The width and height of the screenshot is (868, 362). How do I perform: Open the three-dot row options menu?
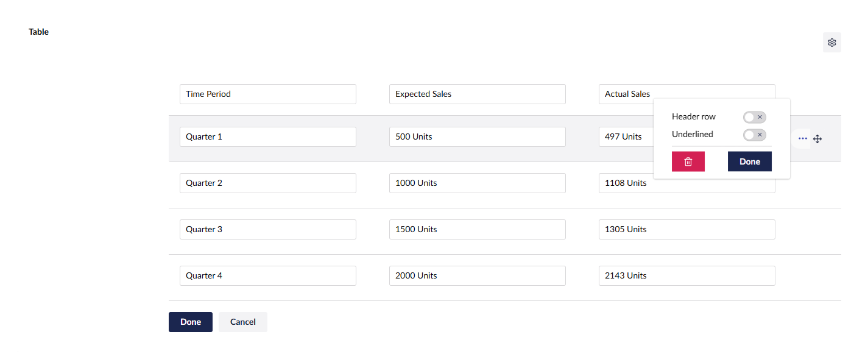(x=802, y=139)
